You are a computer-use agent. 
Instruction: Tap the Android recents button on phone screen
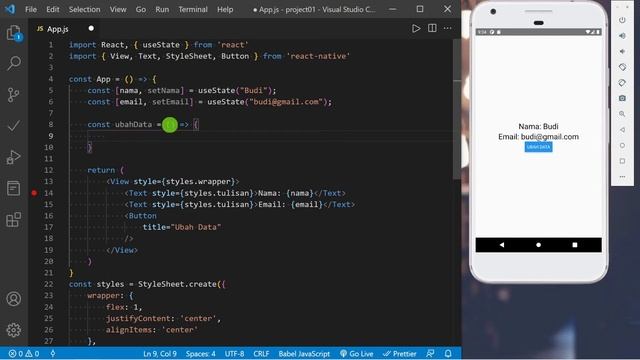pos(575,245)
